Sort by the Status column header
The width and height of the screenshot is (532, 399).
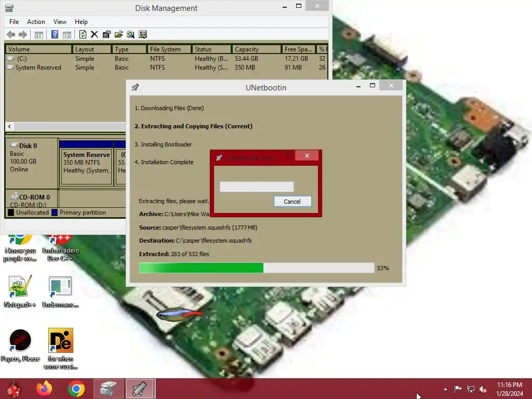tap(212, 49)
